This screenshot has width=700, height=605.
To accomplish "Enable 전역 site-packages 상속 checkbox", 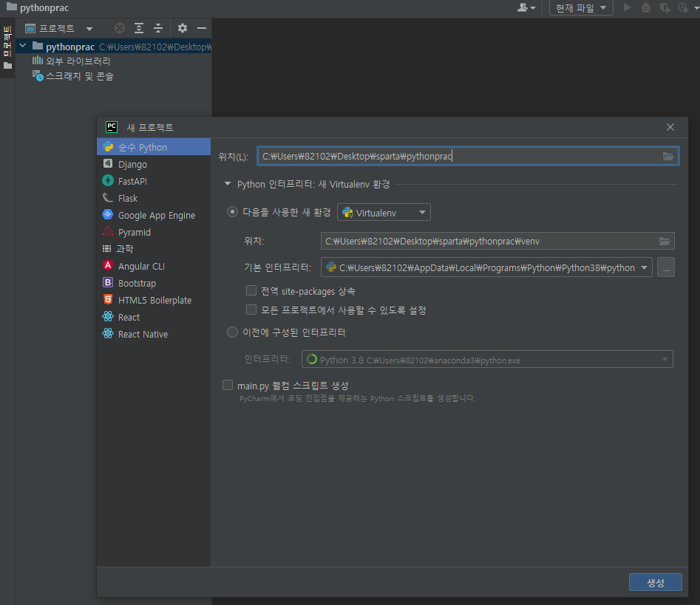I will coord(251,291).
